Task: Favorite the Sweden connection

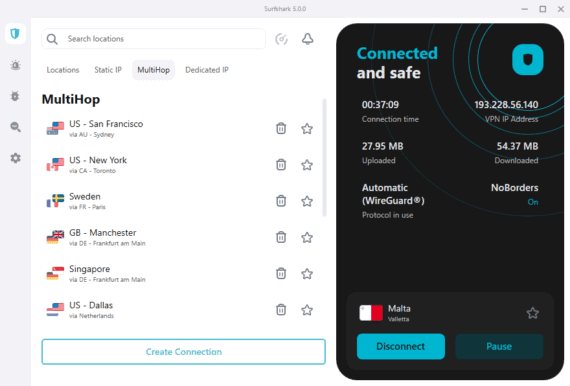Action: coord(307,201)
